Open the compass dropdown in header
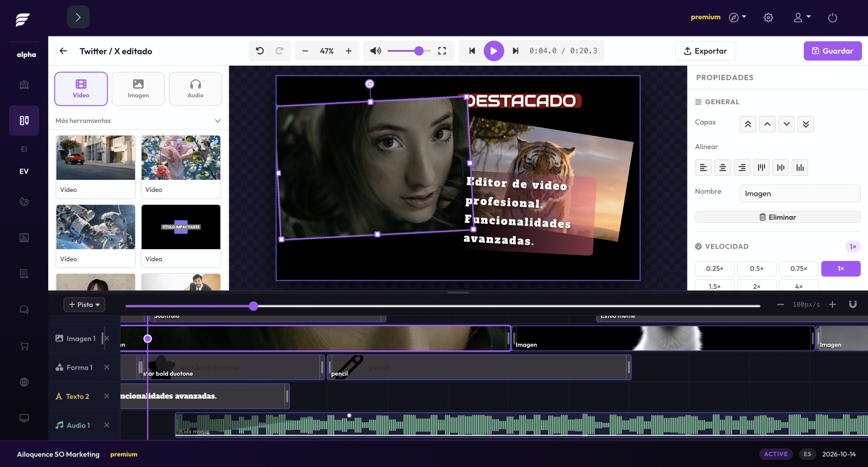 point(737,17)
